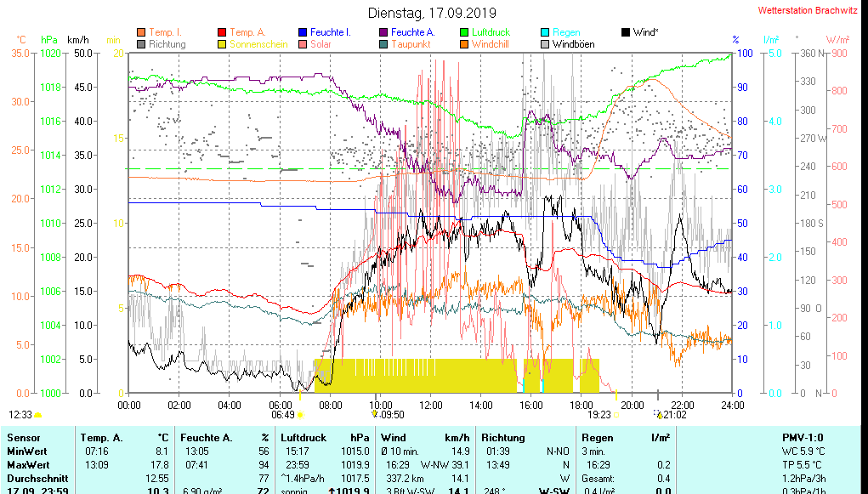The width and height of the screenshot is (868, 494).
Task: Click the black Wind legend square
Action: pos(626,32)
